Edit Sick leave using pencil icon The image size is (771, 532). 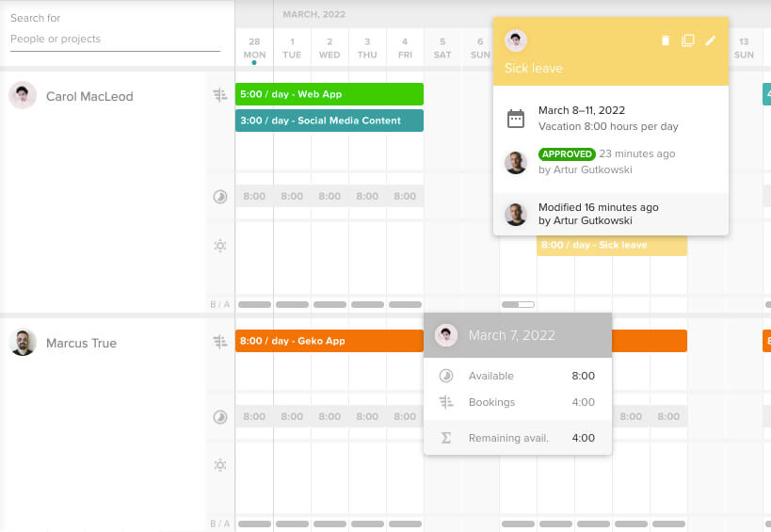(711, 40)
